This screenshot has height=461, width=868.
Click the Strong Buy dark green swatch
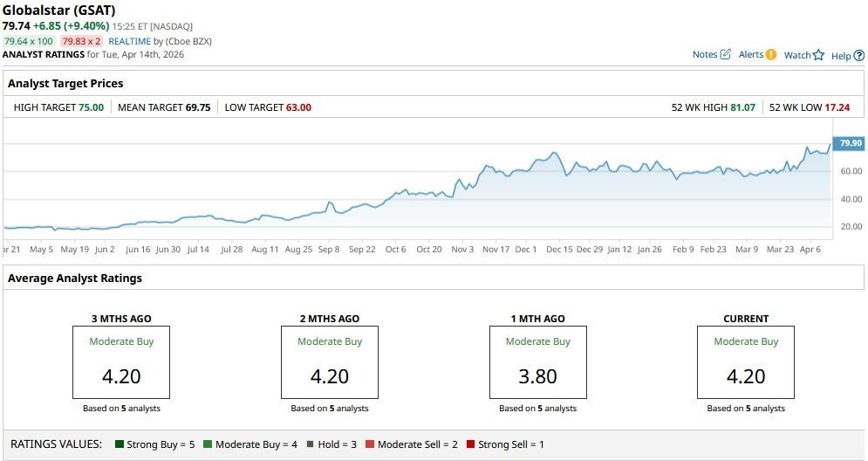click(119, 444)
